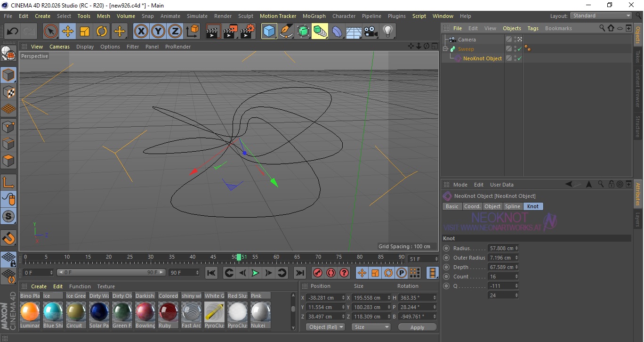Open the Deformer objects icon
644x342 pixels.
(x=337, y=32)
